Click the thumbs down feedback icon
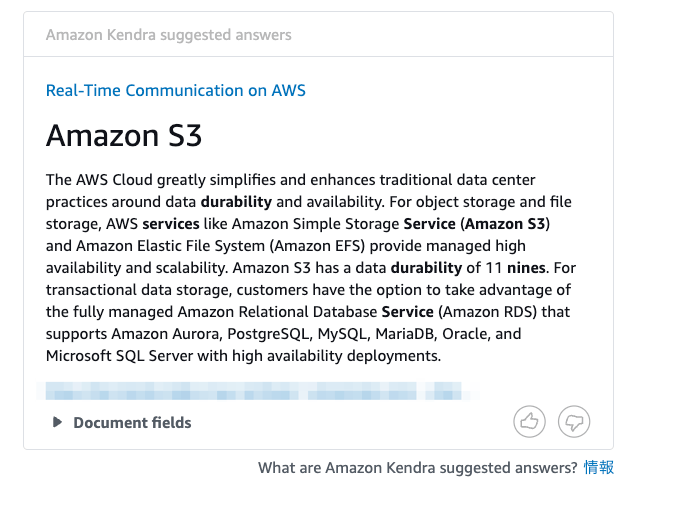This screenshot has height=509, width=697. coord(574,421)
